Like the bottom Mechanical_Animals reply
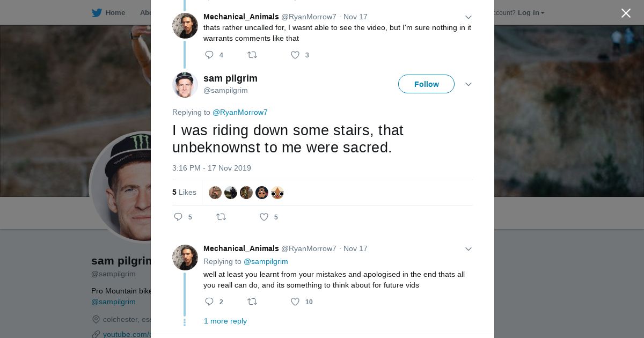The height and width of the screenshot is (338, 644). [295, 302]
